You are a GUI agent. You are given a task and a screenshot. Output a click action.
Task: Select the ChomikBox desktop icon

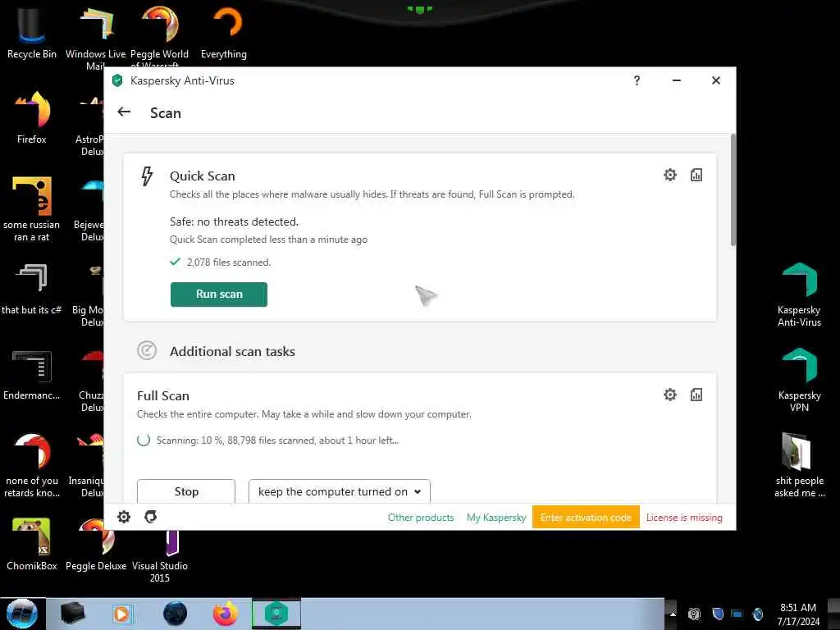click(32, 545)
